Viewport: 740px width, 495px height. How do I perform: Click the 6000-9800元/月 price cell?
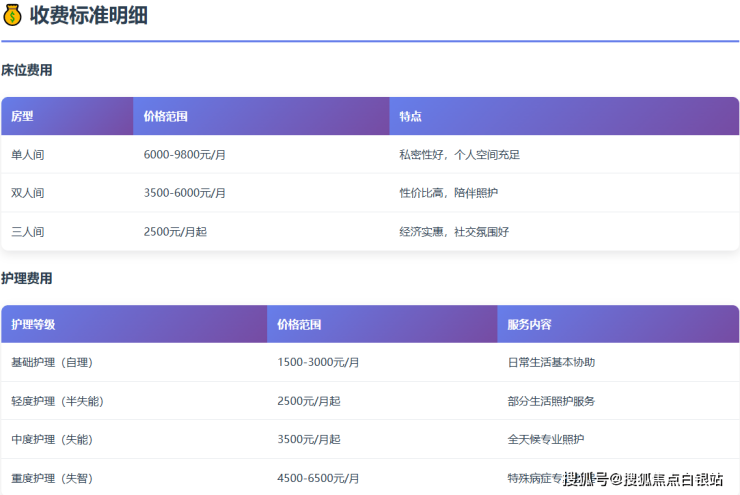185,155
